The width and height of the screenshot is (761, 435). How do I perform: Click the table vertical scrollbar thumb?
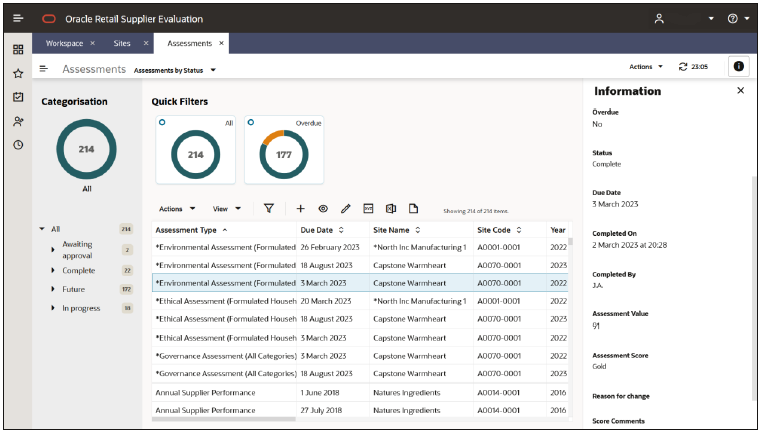click(571, 241)
